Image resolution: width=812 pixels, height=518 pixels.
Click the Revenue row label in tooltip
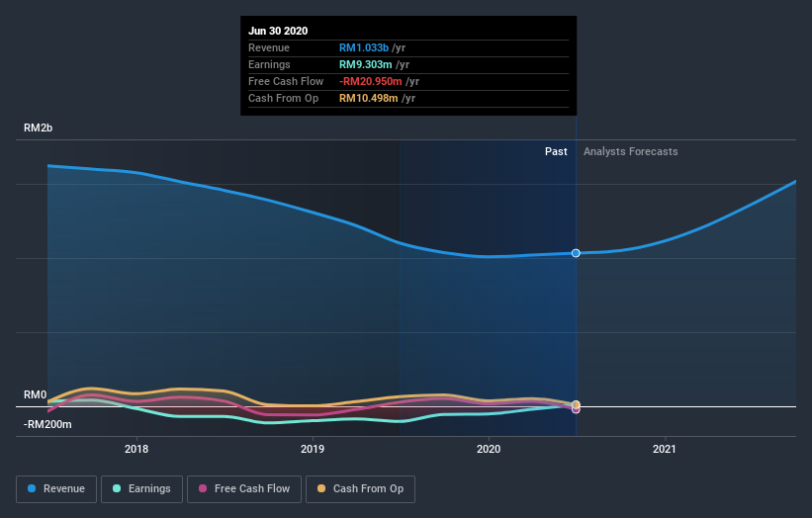point(269,47)
